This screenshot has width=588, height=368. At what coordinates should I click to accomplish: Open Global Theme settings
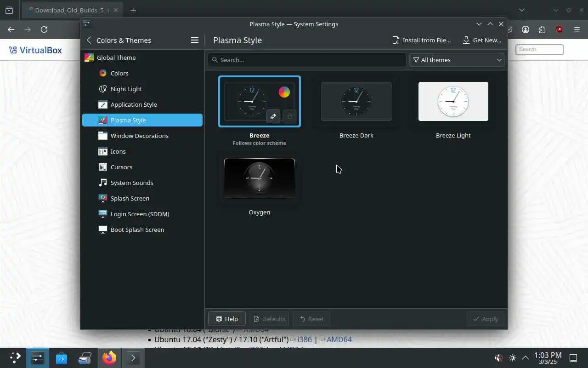coord(142,57)
